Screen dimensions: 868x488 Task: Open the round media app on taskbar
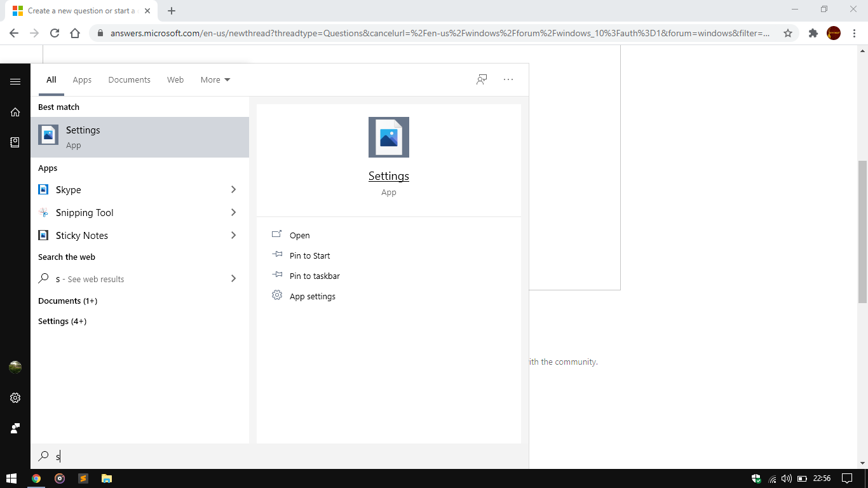(60, 478)
